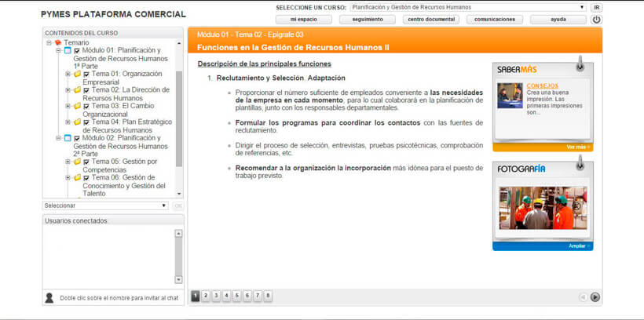Viewport: 644px width, 320px height.
Task: Click the next page arrow icon
Action: point(595,297)
